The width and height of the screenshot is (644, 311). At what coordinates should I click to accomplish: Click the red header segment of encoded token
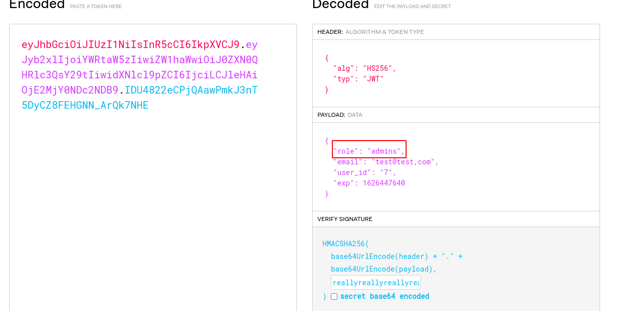(x=130, y=45)
